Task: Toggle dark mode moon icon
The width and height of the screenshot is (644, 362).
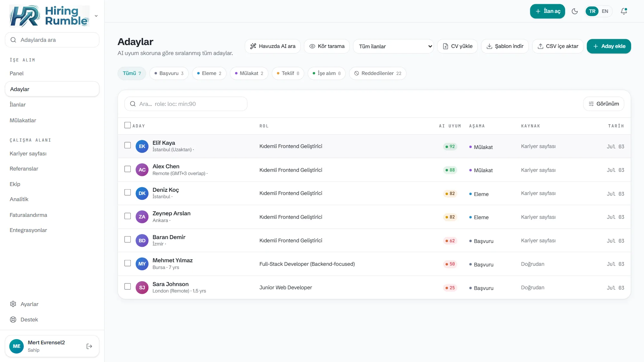Action: click(575, 11)
